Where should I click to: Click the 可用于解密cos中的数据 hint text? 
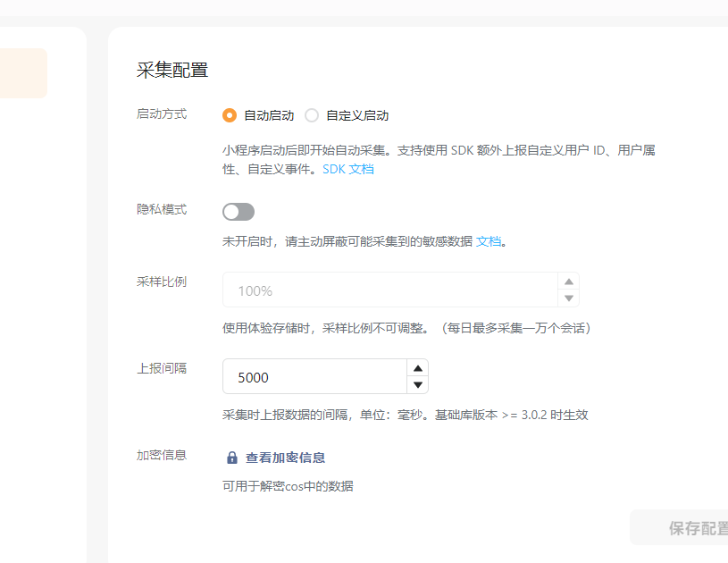(288, 486)
